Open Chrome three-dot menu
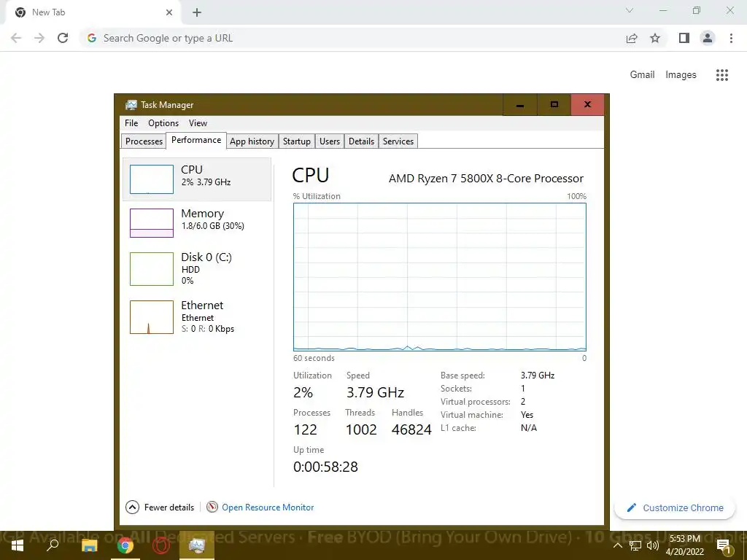This screenshot has height=560, width=747. [731, 38]
